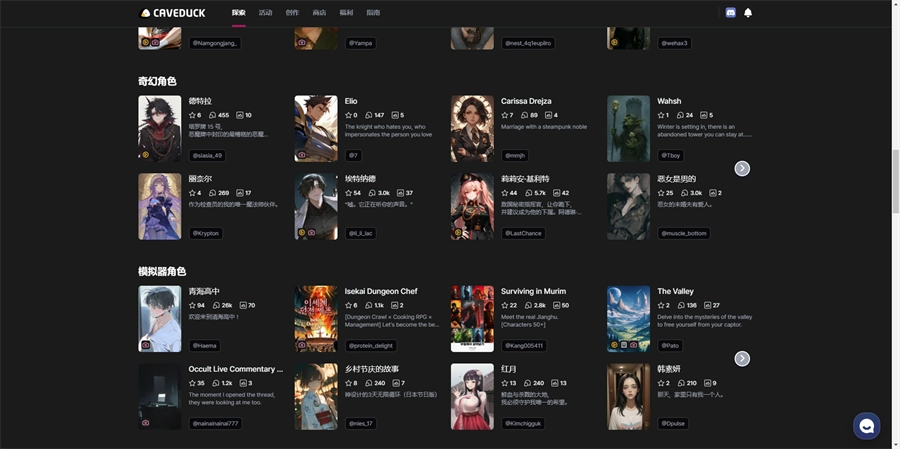This screenshot has width=900, height=449.
Task: Click the CAVEDUCK logo
Action: point(175,13)
